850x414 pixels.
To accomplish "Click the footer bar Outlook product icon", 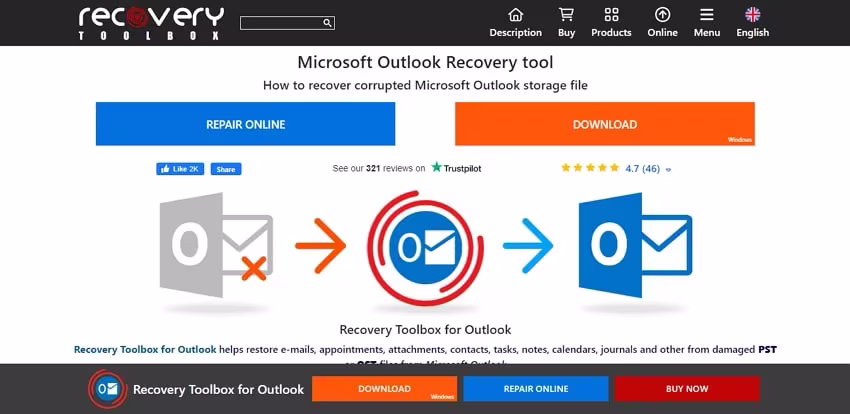I will point(108,389).
